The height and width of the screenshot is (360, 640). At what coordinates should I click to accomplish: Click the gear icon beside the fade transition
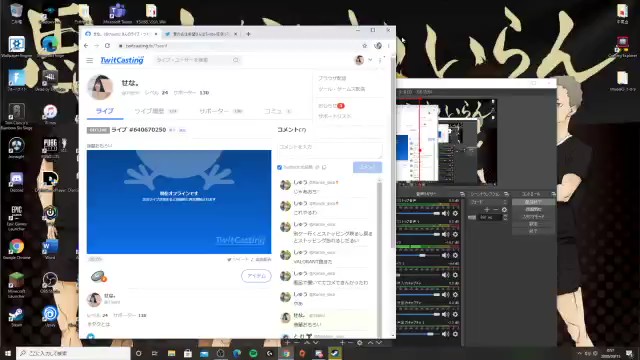(504, 210)
